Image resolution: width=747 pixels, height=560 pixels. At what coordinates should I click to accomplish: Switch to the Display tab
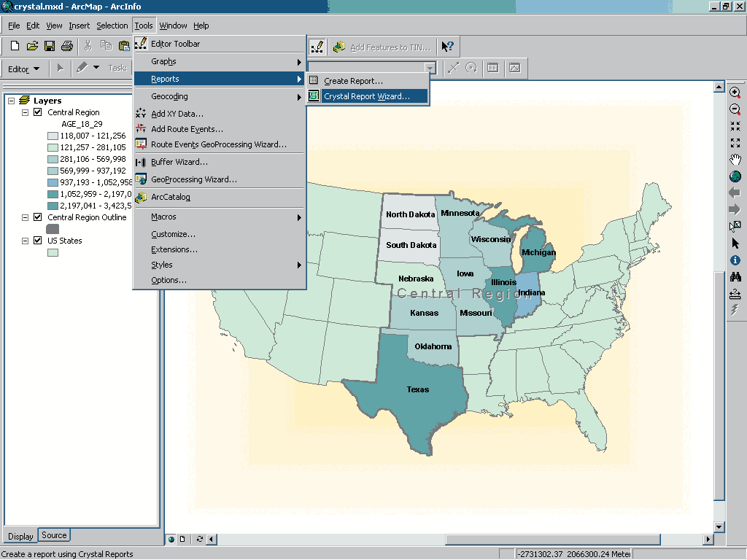tap(20, 536)
